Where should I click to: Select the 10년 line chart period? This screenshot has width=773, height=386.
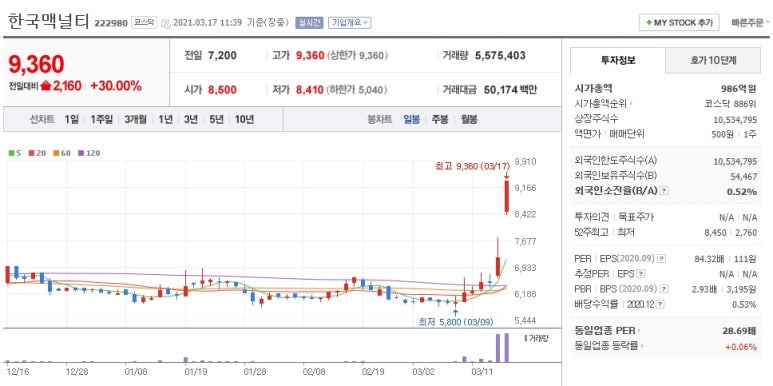[245, 119]
